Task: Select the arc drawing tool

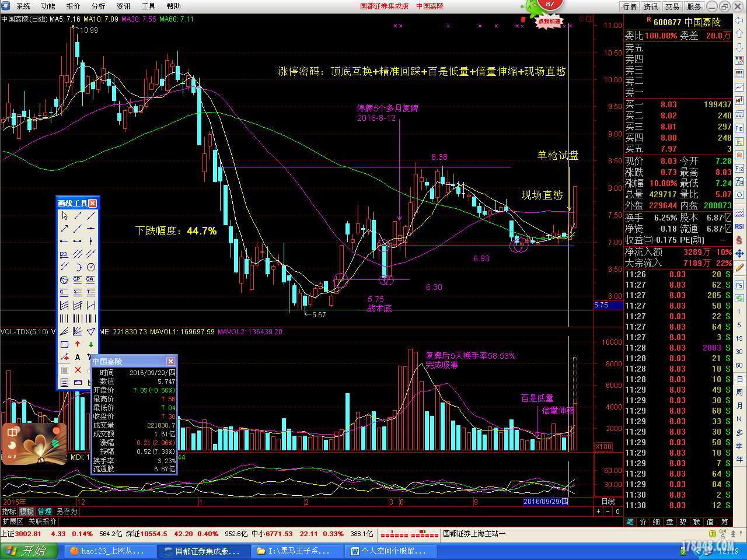Action: click(x=78, y=267)
